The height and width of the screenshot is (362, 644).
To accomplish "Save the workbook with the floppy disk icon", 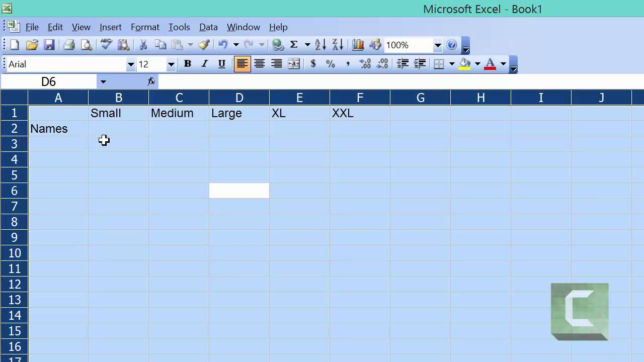I will [x=49, y=45].
